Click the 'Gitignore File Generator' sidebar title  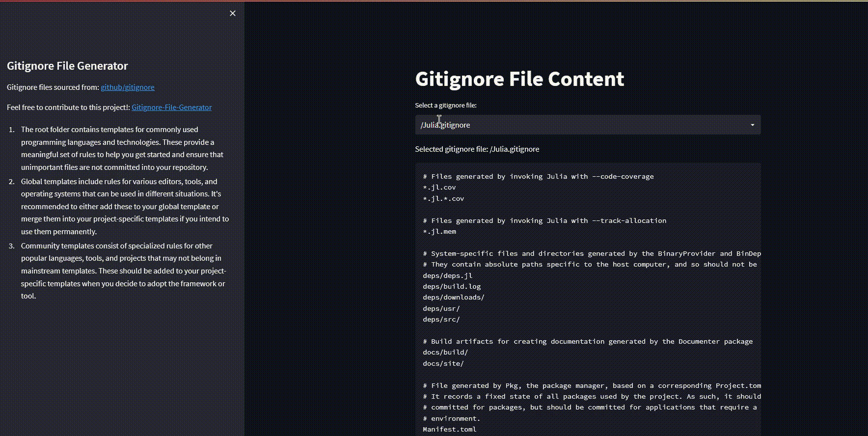(67, 66)
